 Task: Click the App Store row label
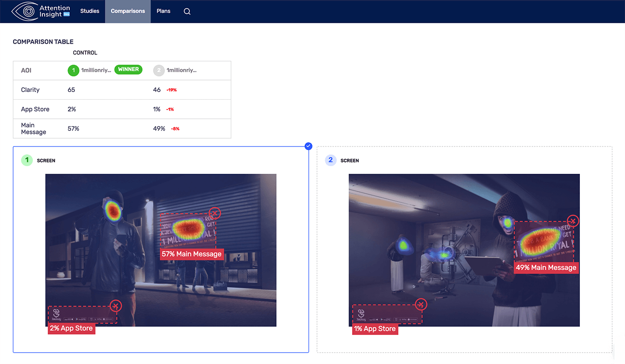(x=35, y=109)
